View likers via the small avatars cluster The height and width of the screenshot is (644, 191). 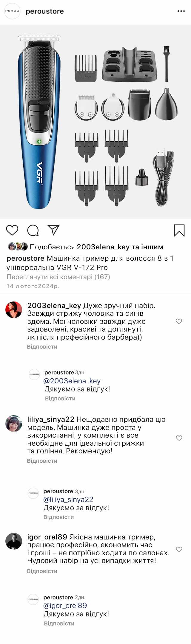[x=18, y=247]
